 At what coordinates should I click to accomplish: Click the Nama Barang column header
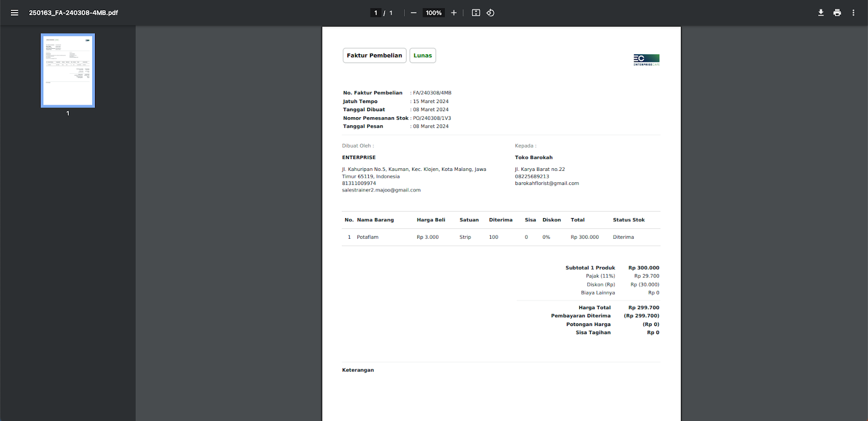pos(375,220)
